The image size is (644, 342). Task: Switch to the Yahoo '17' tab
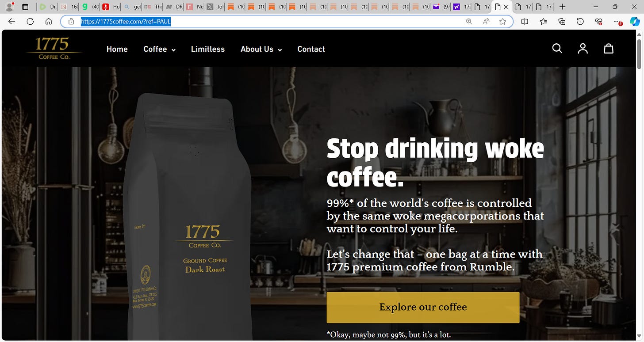pyautogui.click(x=461, y=7)
